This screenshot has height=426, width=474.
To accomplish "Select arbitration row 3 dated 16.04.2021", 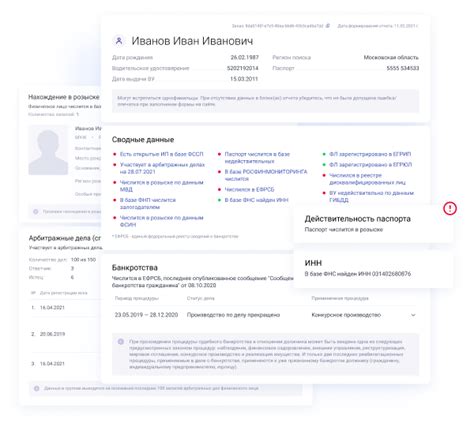I will (52, 364).
